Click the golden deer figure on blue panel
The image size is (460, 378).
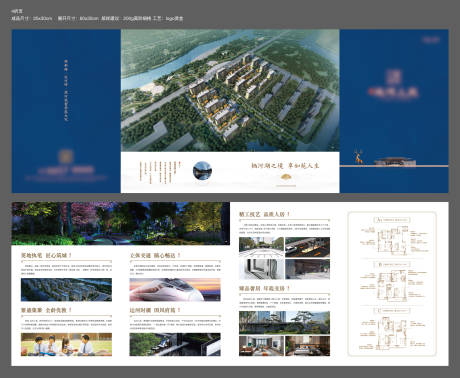[x=358, y=157]
